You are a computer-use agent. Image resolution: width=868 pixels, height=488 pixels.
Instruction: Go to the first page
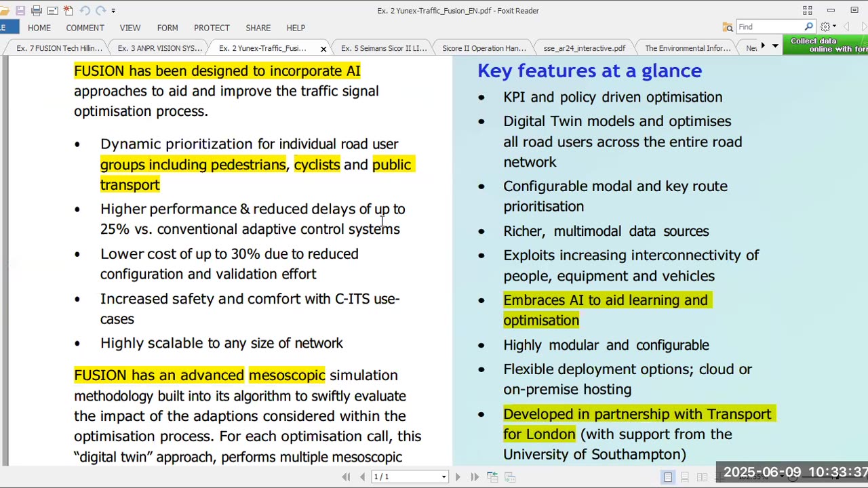tap(347, 477)
